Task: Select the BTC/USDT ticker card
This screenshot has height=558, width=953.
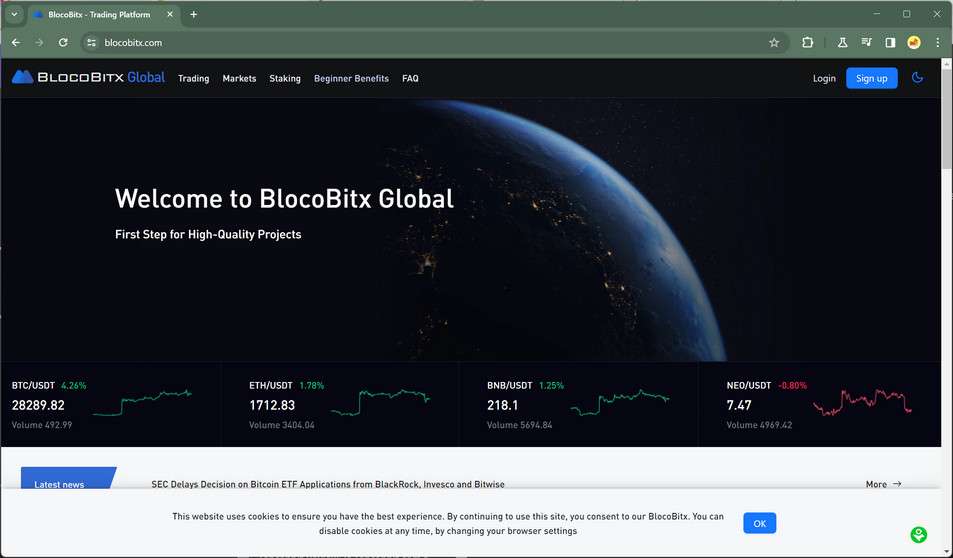Action: (x=110, y=404)
